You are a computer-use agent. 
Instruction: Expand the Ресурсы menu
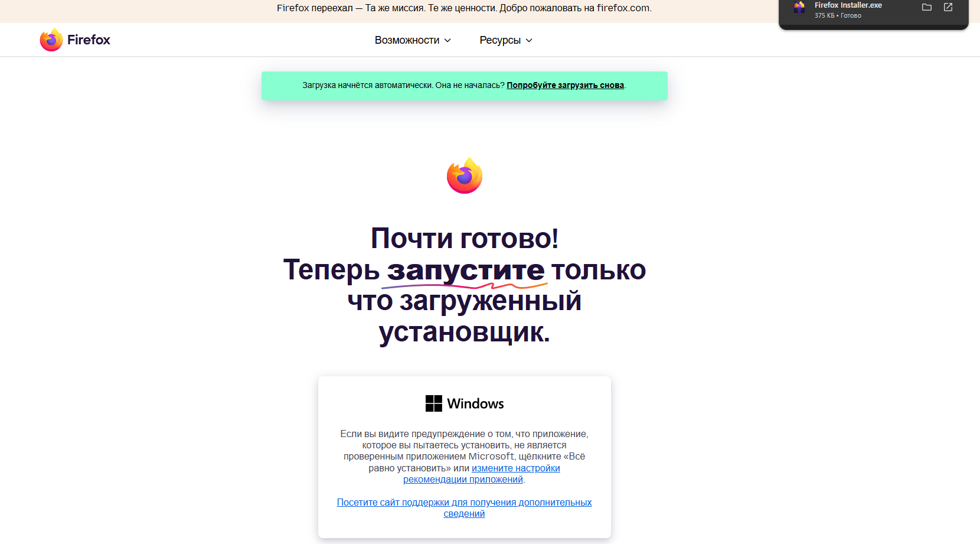[506, 40]
